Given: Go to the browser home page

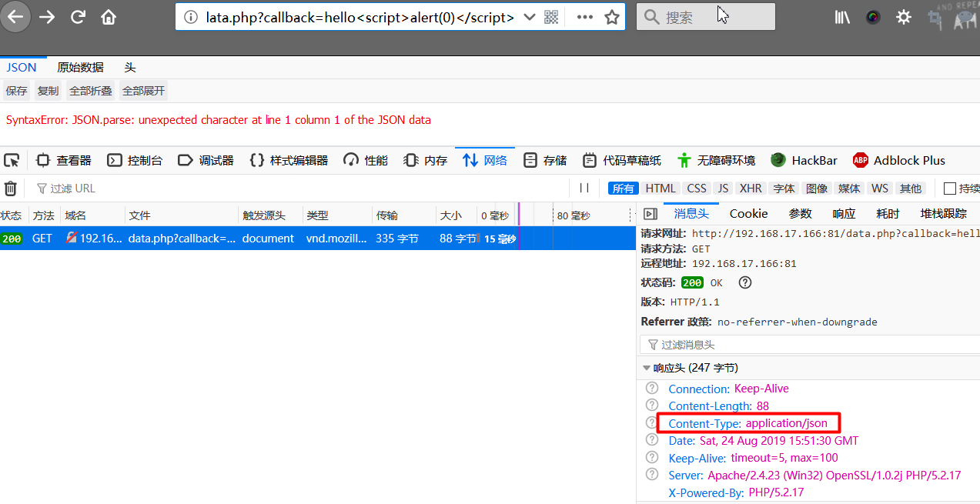Looking at the screenshot, I should [x=109, y=17].
